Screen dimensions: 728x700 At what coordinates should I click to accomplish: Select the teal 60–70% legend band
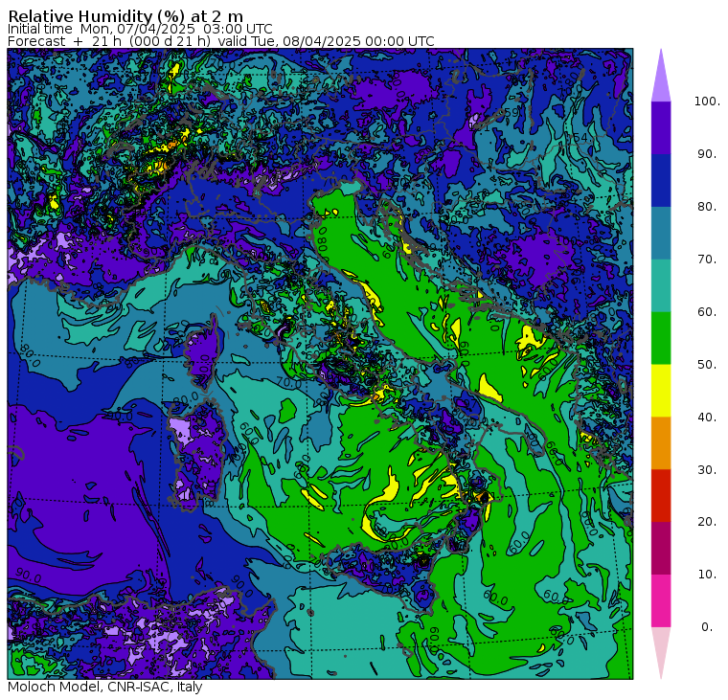[661, 285]
